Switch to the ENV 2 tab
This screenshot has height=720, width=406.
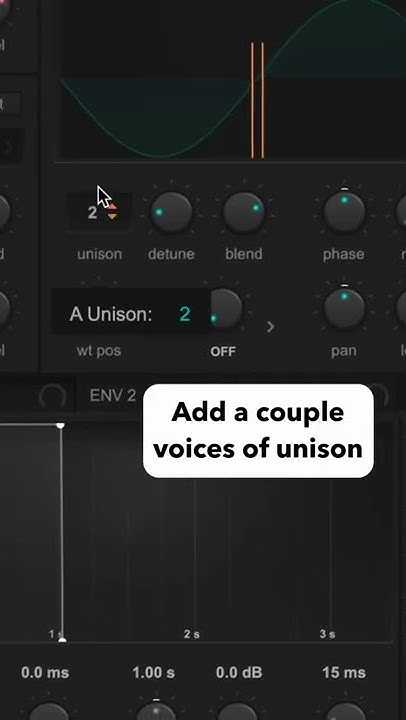(113, 395)
